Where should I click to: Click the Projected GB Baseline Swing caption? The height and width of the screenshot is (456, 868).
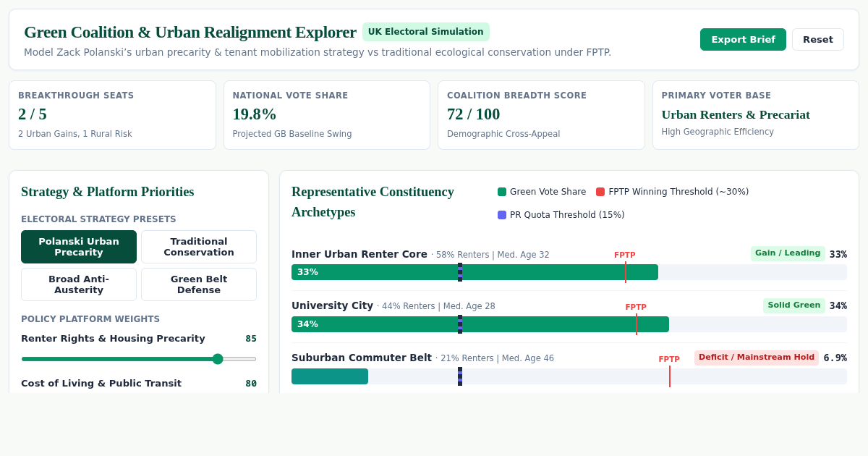292,134
